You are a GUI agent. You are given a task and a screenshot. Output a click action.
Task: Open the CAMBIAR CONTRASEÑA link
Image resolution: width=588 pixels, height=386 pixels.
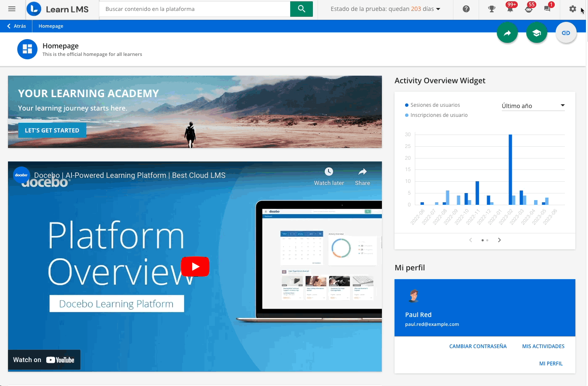[478, 346]
